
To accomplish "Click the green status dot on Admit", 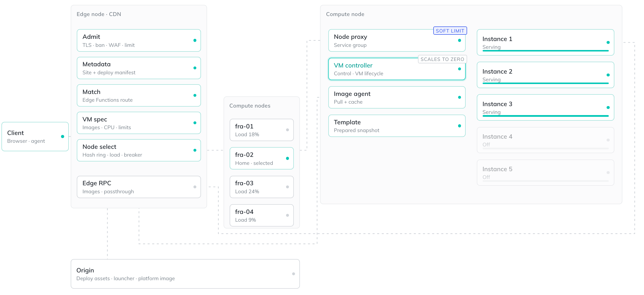I will [x=195, y=41].
